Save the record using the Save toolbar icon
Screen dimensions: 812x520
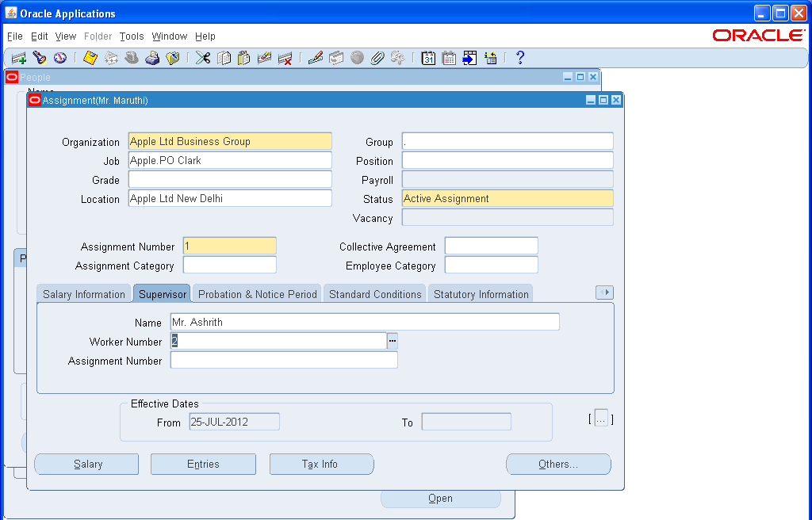[x=89, y=57]
